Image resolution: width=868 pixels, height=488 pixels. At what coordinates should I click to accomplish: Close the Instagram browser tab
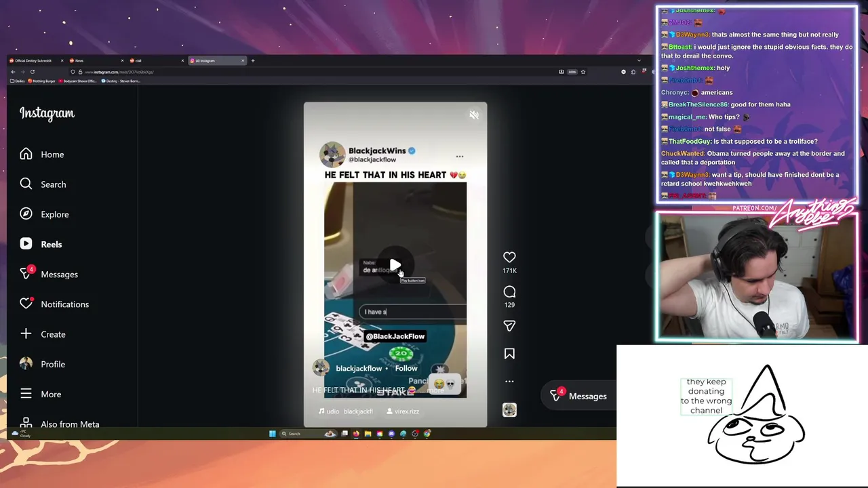[243, 60]
